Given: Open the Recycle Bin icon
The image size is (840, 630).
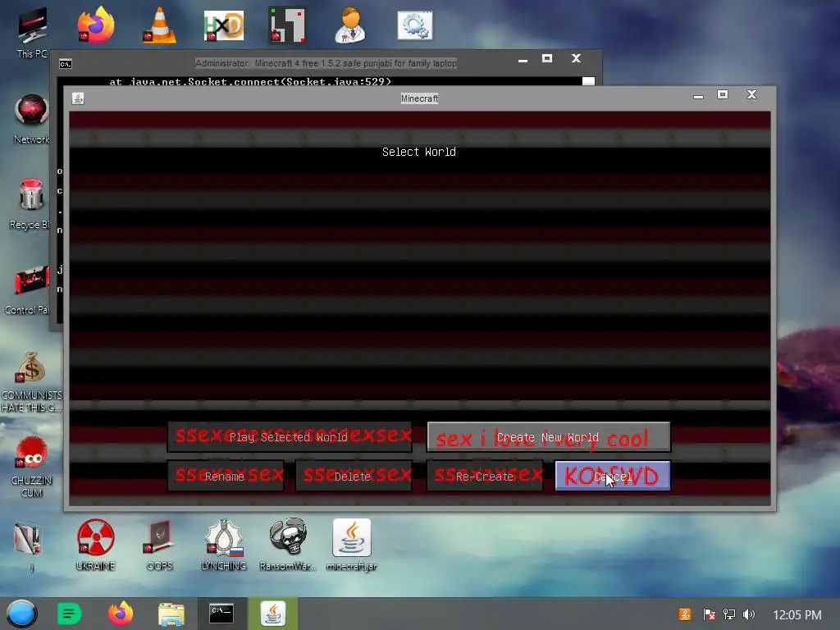Looking at the screenshot, I should [30, 204].
